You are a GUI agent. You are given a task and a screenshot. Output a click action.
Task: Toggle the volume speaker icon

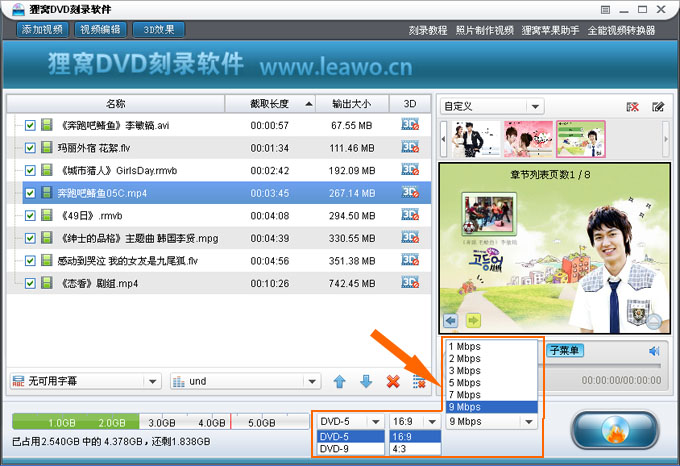655,351
